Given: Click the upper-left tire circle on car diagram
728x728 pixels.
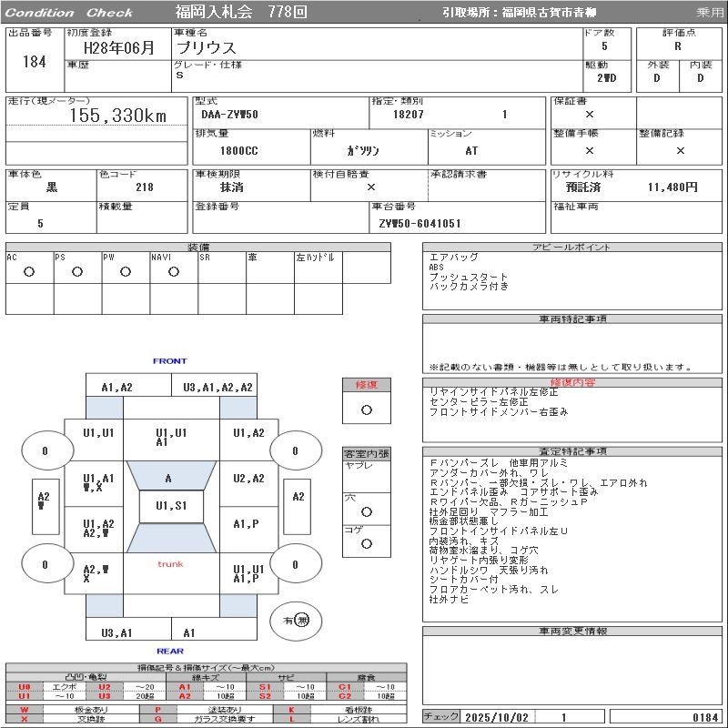Looking at the screenshot, I should point(45,450).
